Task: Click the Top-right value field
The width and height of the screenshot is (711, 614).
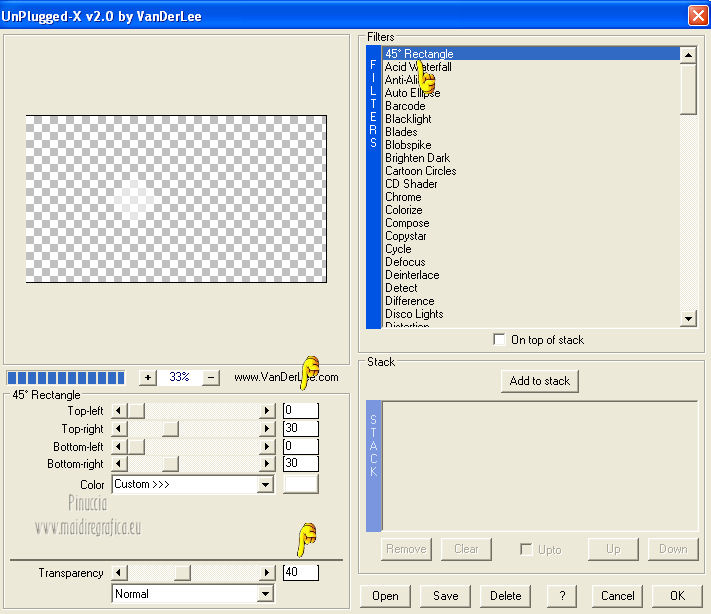Action: pos(301,428)
